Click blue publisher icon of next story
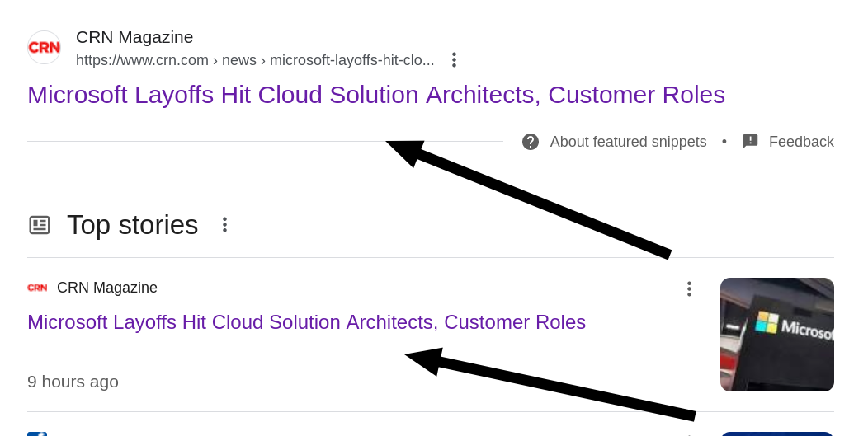Image resolution: width=868 pixels, height=436 pixels. 37,433
